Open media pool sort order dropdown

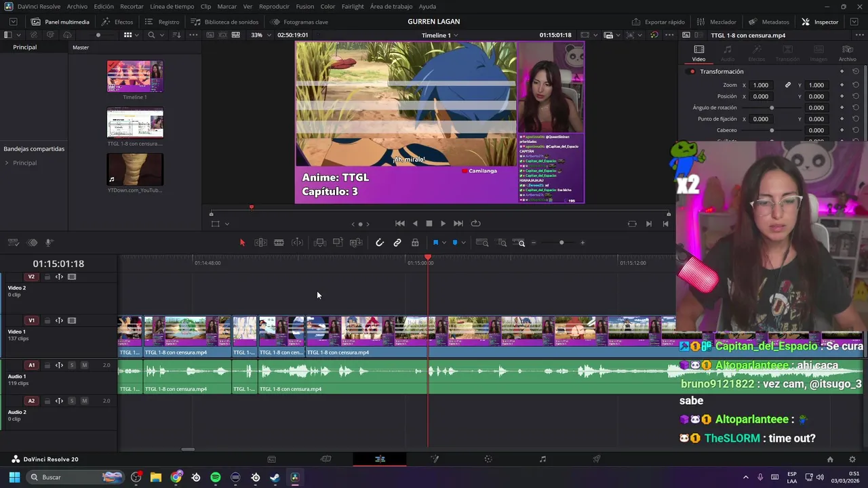[x=176, y=35]
